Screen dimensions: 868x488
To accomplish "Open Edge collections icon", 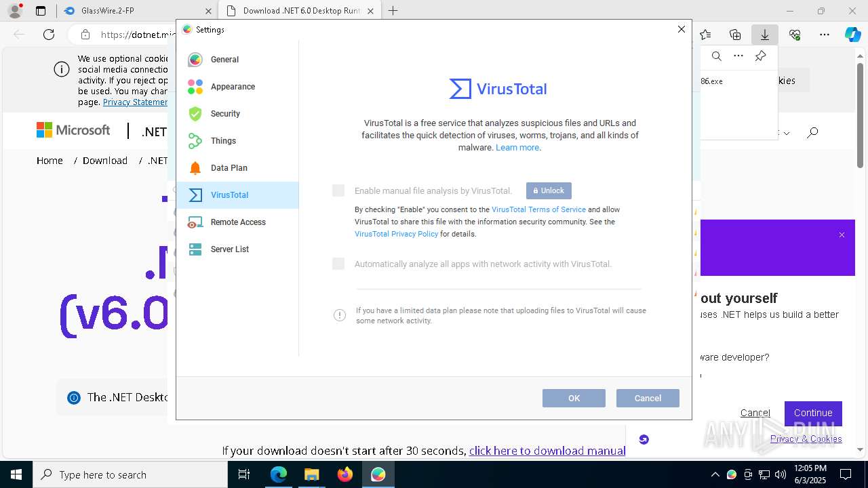I will point(735,35).
